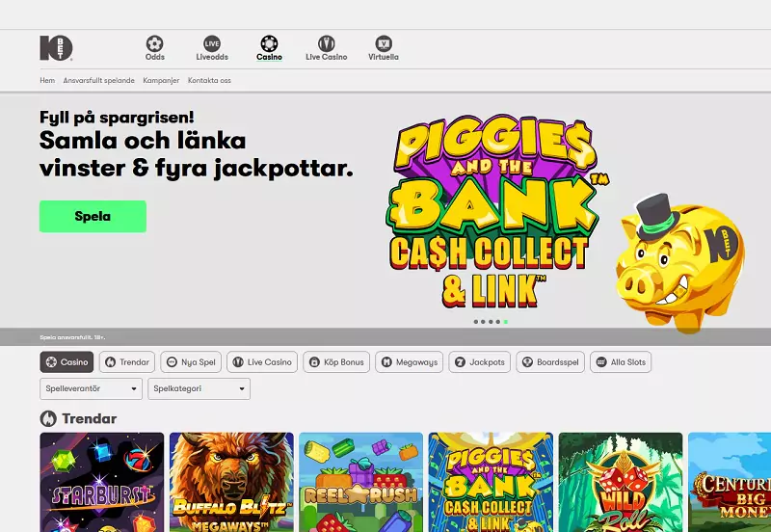771x532 pixels.
Task: Open Virtuella sports icon
Action: (x=384, y=43)
